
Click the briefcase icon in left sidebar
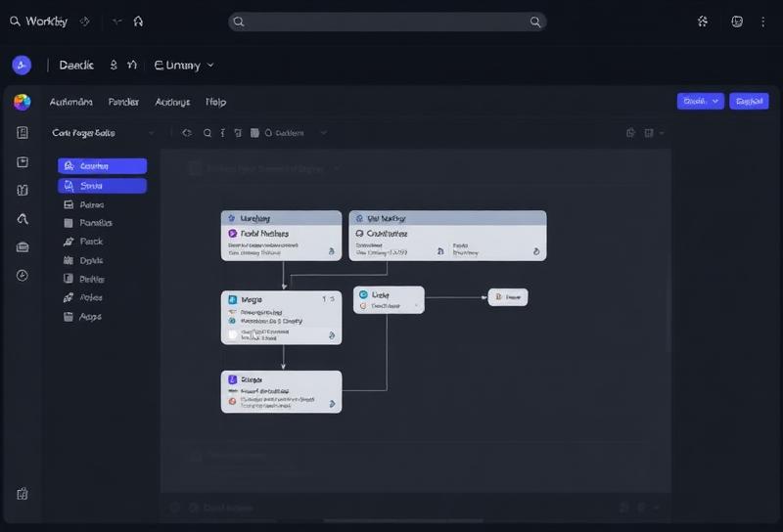(x=23, y=247)
